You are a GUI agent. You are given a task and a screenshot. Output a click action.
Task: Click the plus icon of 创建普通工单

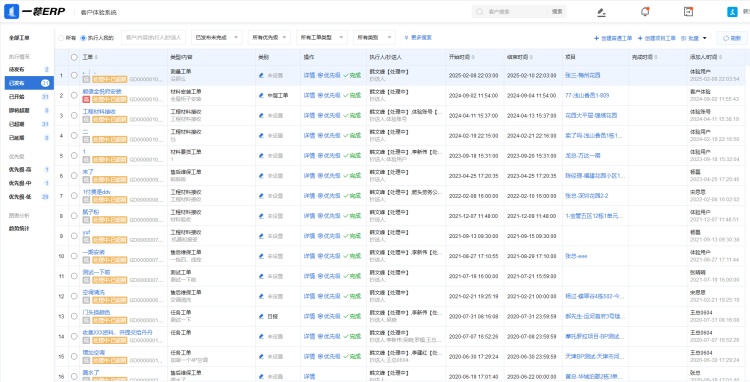coord(596,38)
